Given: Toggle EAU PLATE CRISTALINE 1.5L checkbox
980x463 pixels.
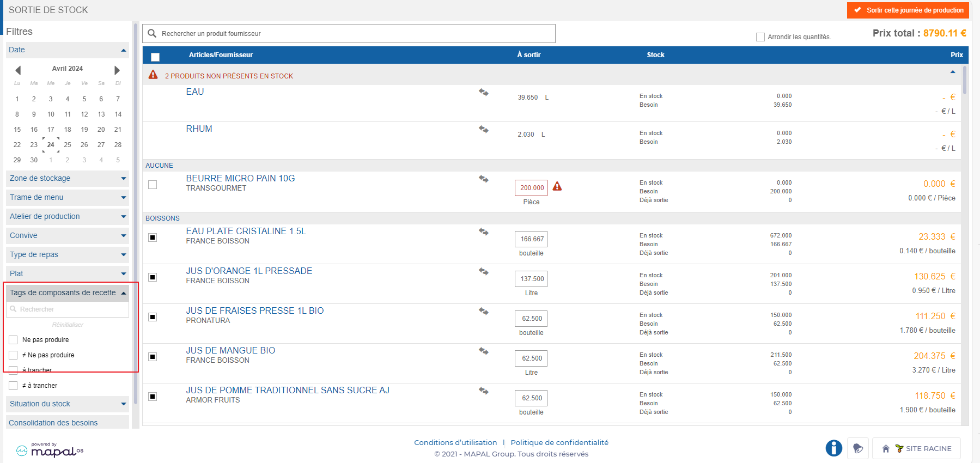Looking at the screenshot, I should click(153, 237).
